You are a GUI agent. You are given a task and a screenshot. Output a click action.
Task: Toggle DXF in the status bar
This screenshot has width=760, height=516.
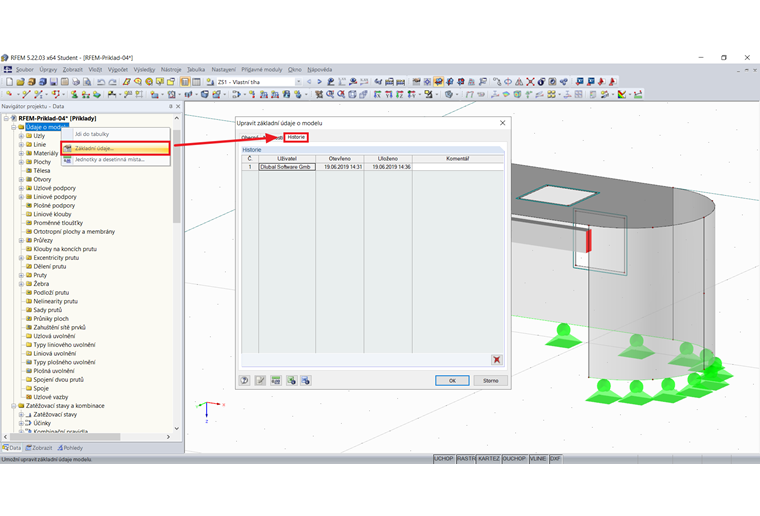pos(555,458)
